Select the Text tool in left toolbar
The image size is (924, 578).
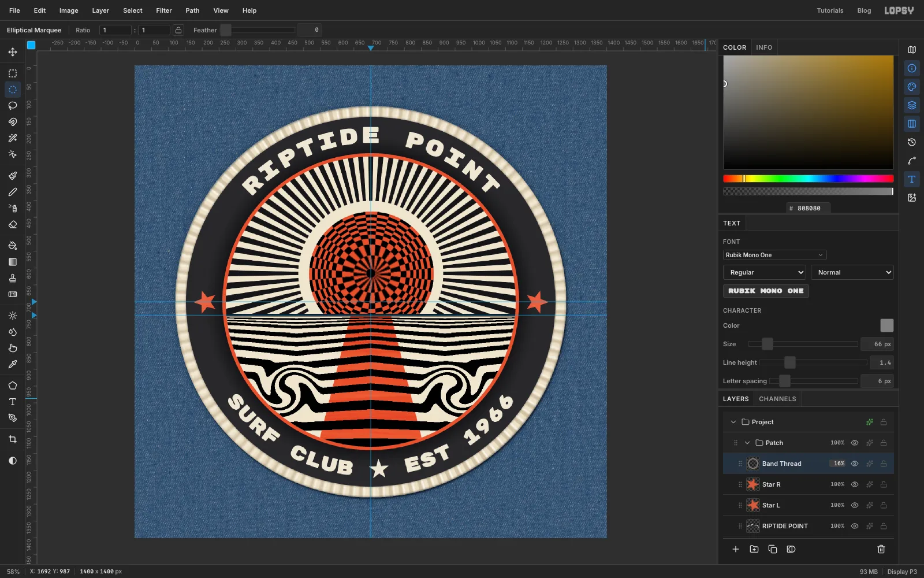point(13,402)
